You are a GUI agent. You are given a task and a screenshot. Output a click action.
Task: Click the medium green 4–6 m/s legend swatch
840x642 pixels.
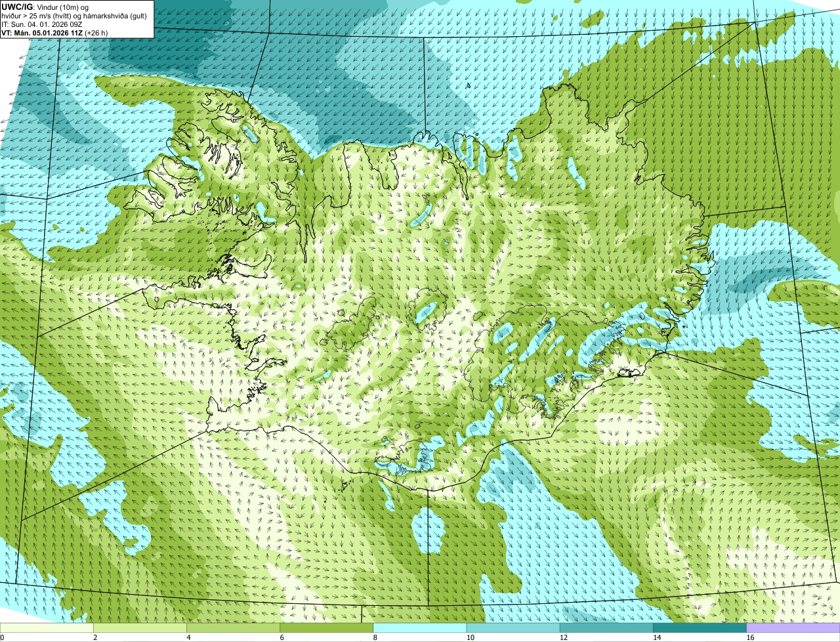coord(233,628)
